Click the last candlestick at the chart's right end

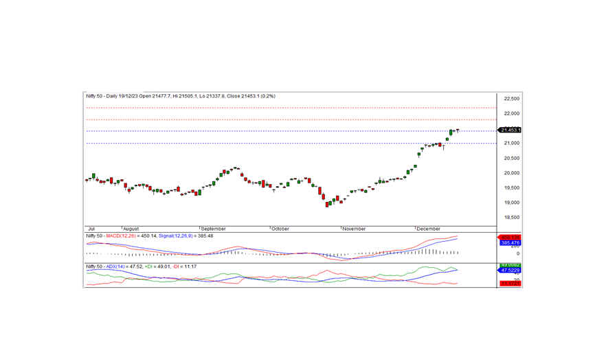click(458, 130)
